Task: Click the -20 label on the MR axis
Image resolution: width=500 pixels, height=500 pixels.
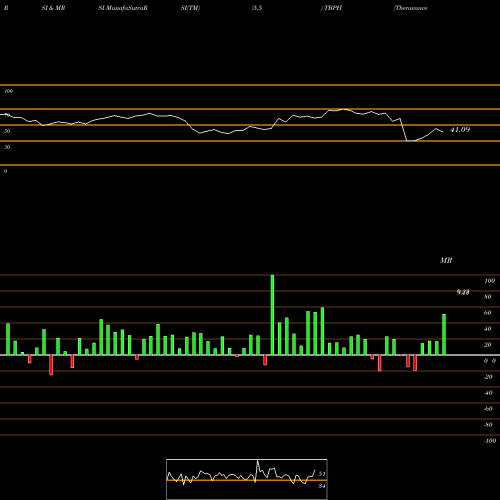Action: tap(488, 377)
